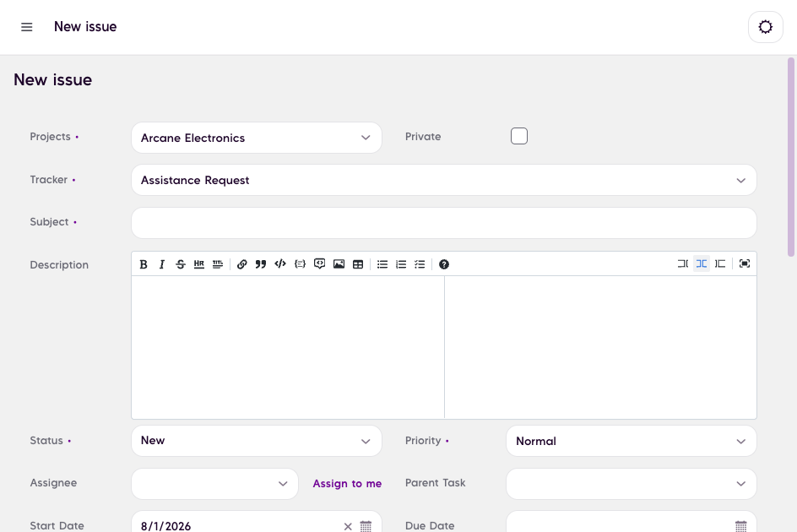Click inside the description editor pane

288,347
